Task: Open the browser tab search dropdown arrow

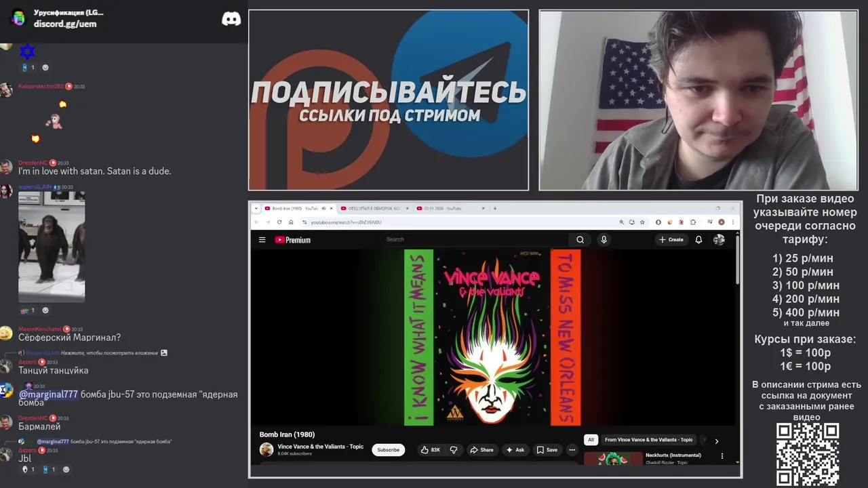Action: pyautogui.click(x=256, y=208)
